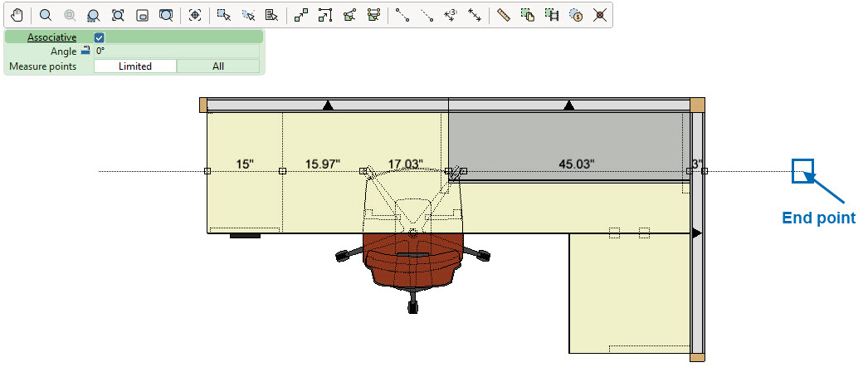The width and height of the screenshot is (868, 387).
Task: Select the dashed dimension line tool
Action: tap(427, 15)
